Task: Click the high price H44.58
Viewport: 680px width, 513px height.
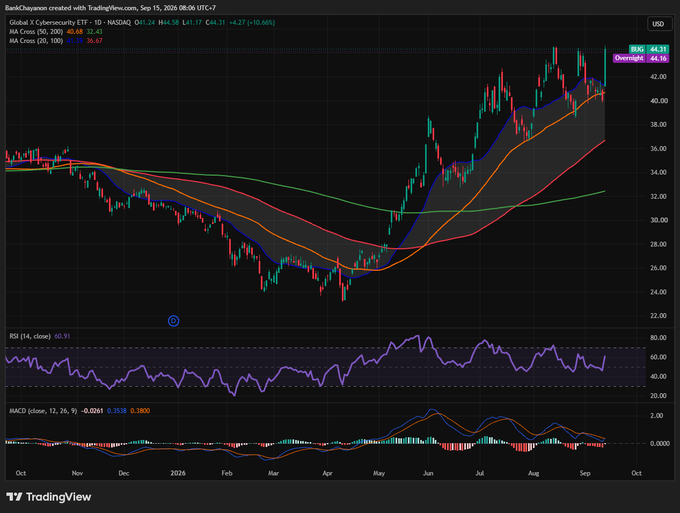Action: (x=168, y=23)
